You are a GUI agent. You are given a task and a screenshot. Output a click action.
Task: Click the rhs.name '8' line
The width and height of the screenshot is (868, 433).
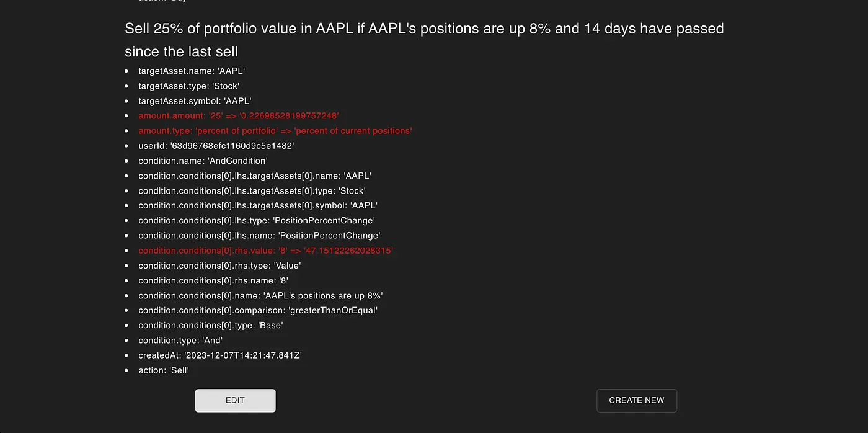pos(213,280)
